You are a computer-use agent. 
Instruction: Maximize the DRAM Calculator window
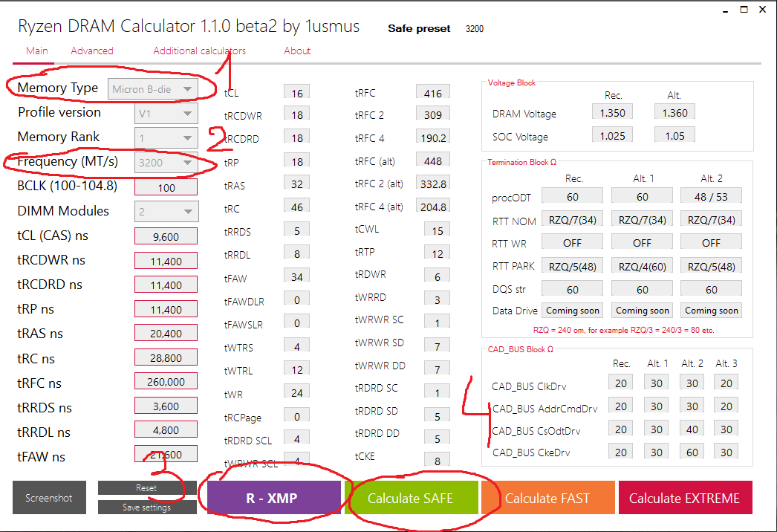pos(744,10)
